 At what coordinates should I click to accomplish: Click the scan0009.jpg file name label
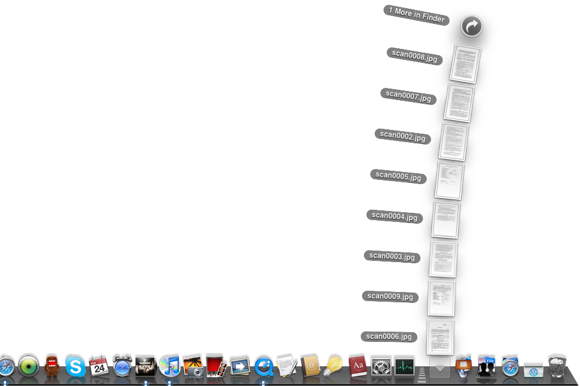coord(390,297)
